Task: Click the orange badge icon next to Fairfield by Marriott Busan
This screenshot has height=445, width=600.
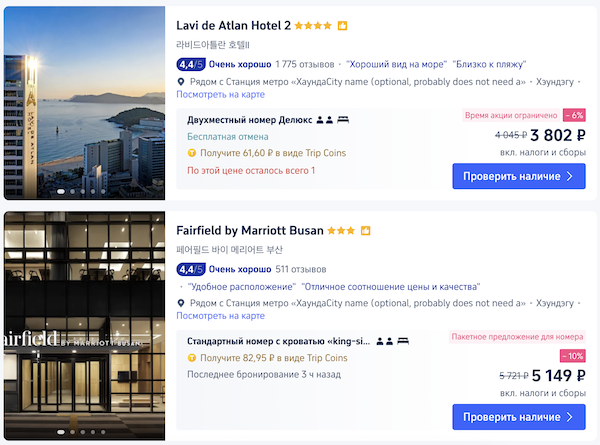Action: pos(365,230)
